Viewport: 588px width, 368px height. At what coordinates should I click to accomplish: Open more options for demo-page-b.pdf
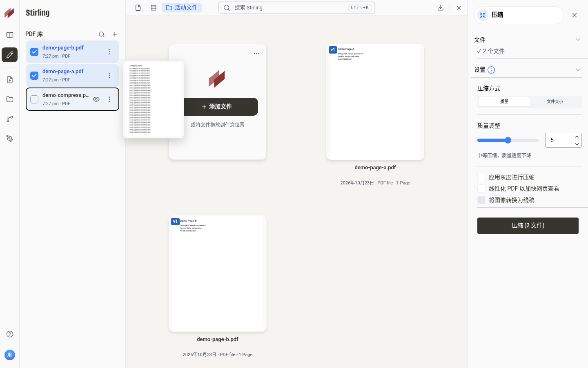(109, 52)
